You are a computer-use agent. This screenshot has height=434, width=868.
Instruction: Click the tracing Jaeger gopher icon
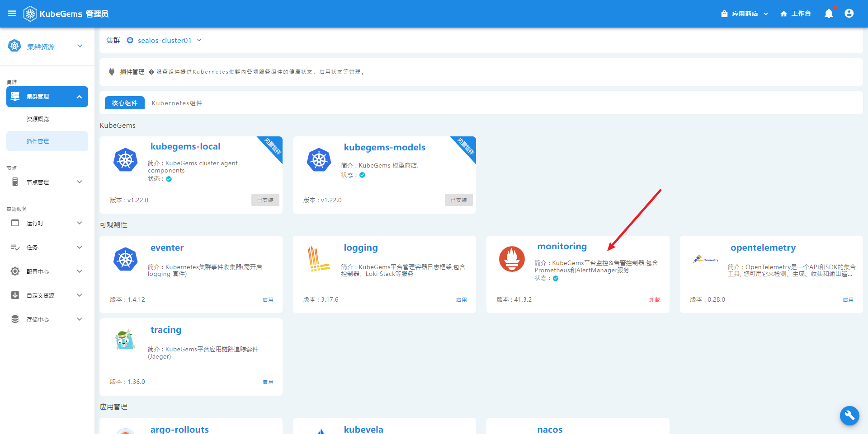tap(125, 340)
